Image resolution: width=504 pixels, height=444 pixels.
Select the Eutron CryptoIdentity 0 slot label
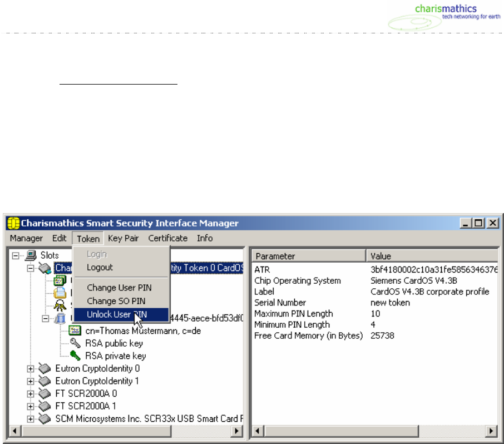point(97,368)
